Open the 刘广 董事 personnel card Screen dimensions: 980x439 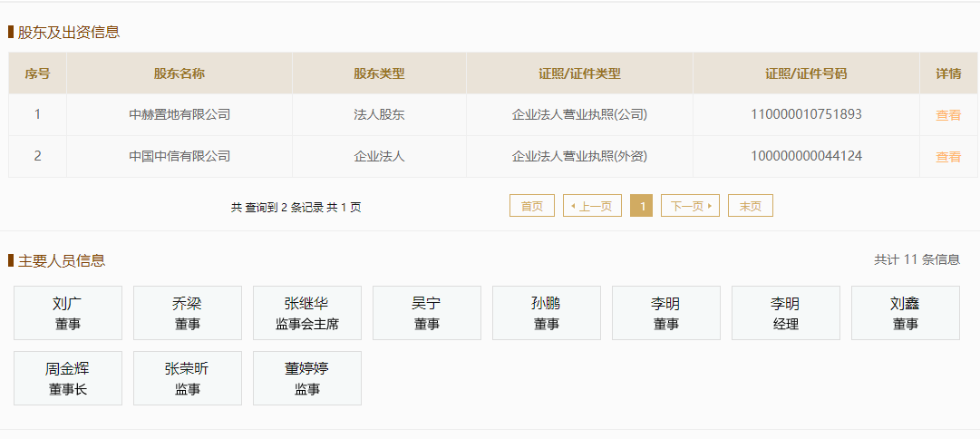pos(68,313)
